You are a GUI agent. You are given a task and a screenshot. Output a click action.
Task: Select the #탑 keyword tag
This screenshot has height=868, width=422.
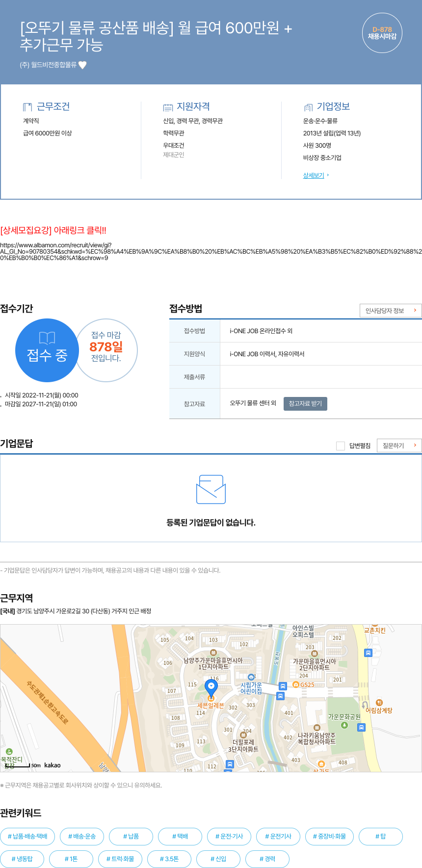tap(381, 836)
